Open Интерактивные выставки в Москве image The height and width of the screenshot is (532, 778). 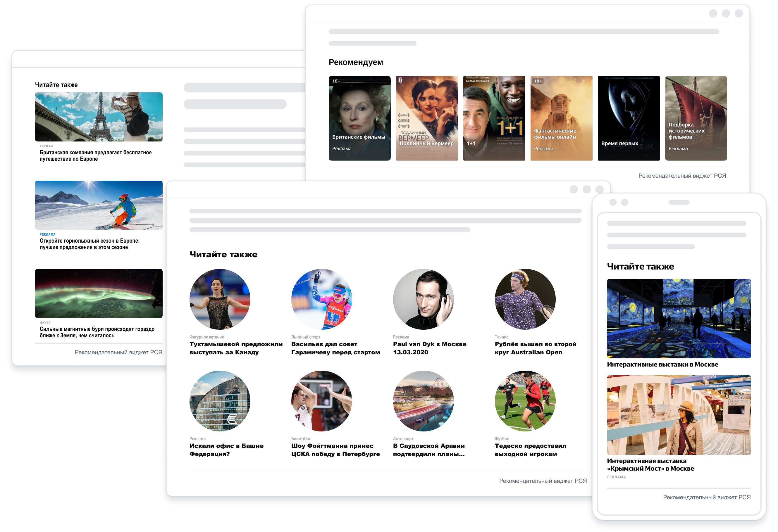coord(679,319)
